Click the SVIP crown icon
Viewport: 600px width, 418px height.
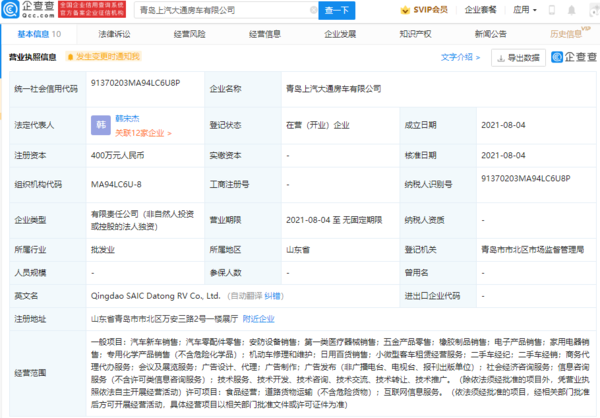404,10
